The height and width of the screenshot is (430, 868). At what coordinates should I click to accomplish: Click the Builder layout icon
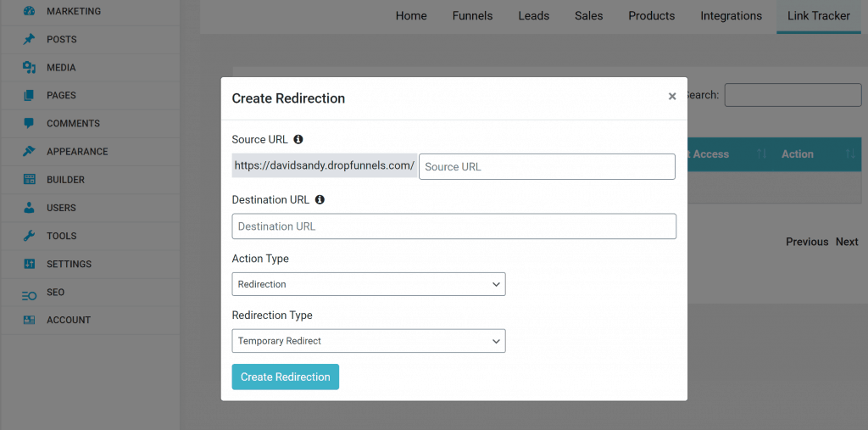coord(30,180)
